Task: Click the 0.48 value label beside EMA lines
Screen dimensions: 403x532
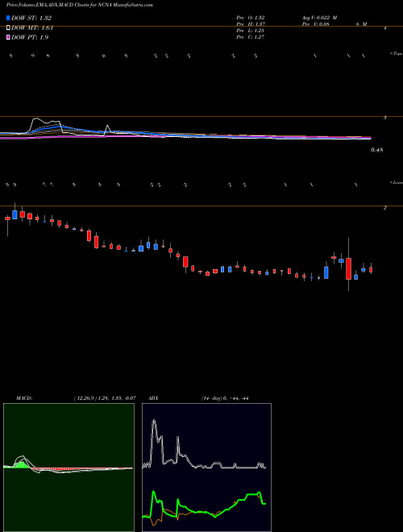Action: [x=376, y=150]
